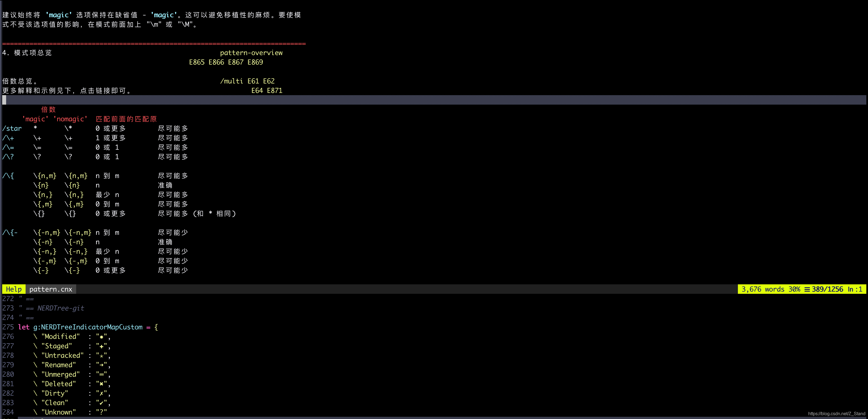
Task: Click the 3,676 words count indicator
Action: [763, 289]
